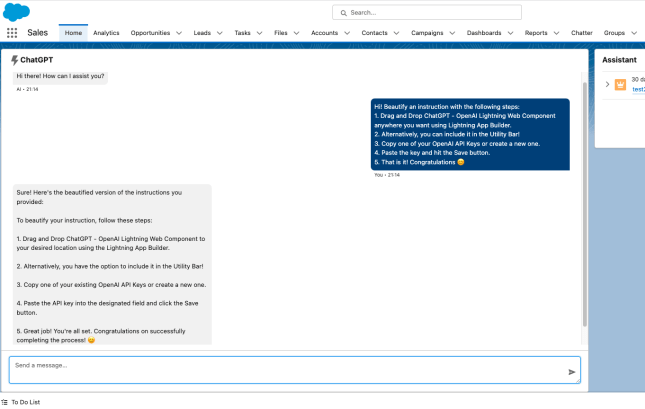Open the test link in Assistant panel
This screenshot has height=409, width=645.
pyautogui.click(x=638, y=89)
